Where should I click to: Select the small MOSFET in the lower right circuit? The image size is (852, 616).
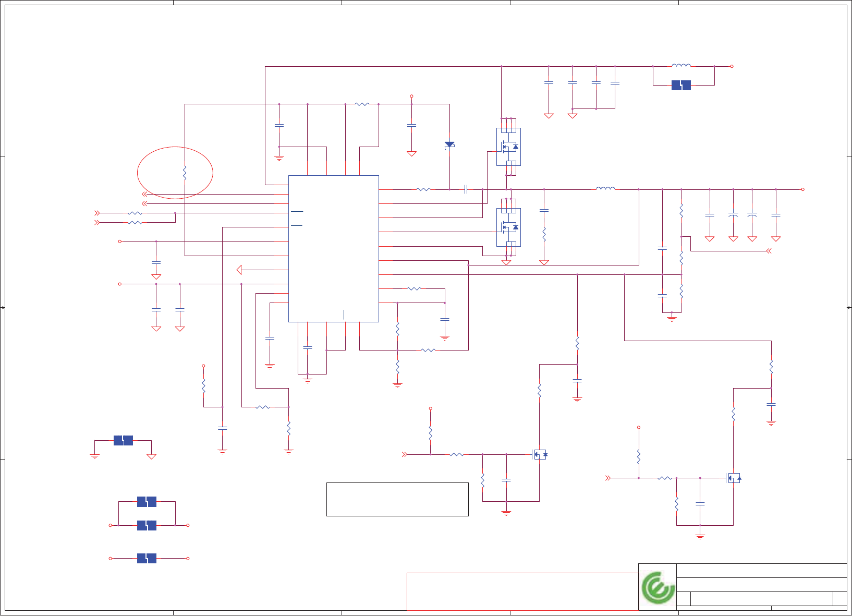click(x=734, y=478)
